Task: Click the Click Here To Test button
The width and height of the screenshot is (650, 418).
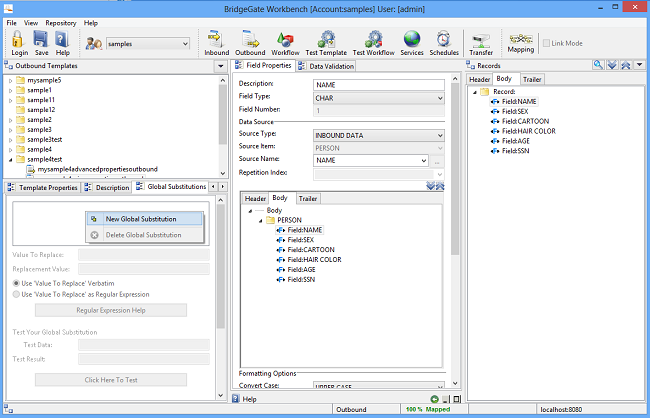Action: 111,380
